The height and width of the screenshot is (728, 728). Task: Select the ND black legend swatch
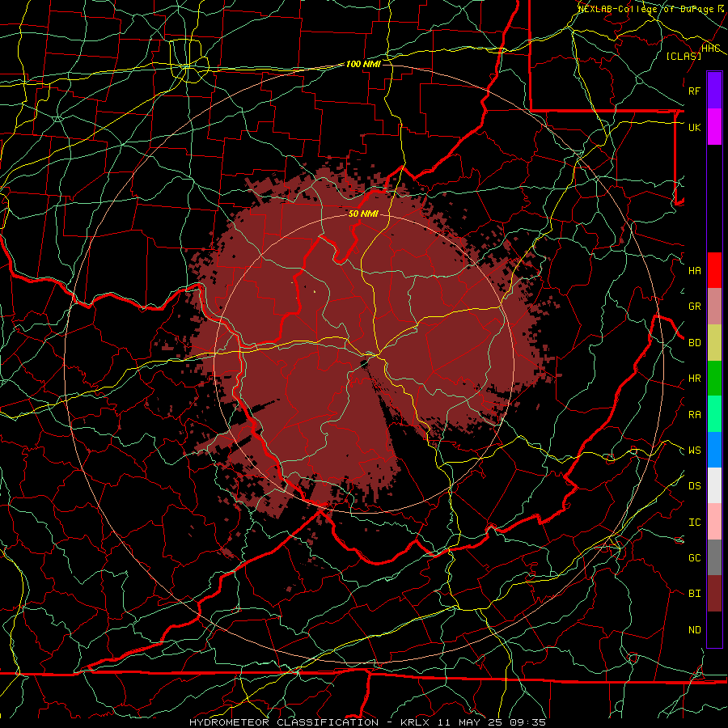point(714,629)
